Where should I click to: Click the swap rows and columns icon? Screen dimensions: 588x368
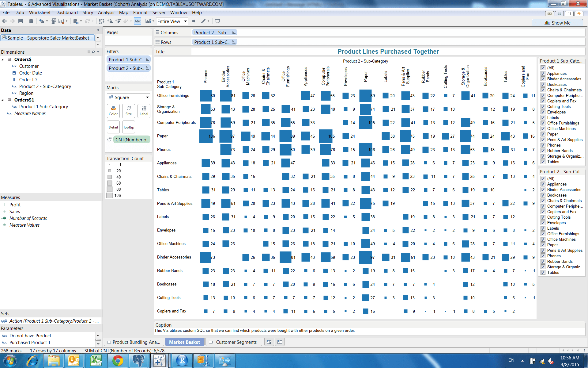(102, 21)
